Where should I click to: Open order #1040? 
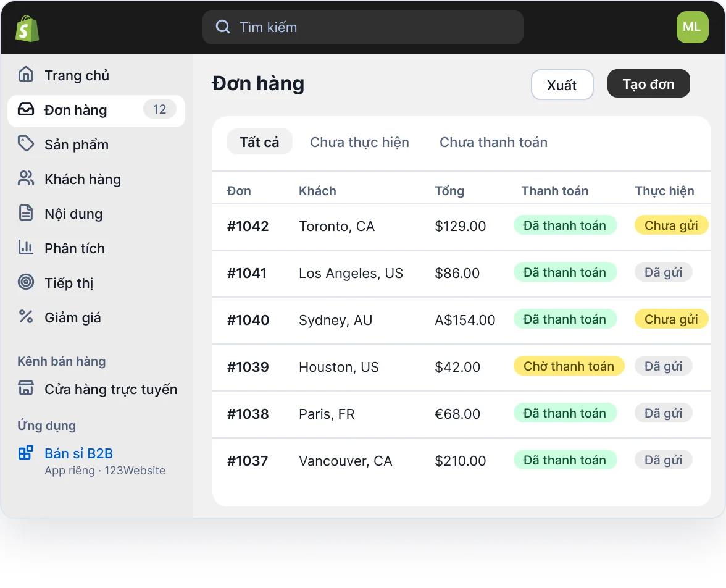coord(248,320)
